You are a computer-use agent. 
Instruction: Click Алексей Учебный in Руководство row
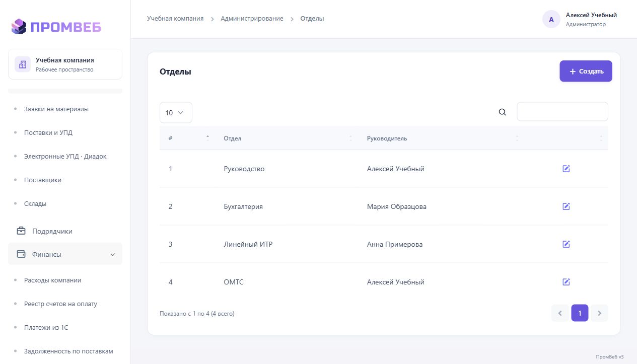pyautogui.click(x=396, y=169)
